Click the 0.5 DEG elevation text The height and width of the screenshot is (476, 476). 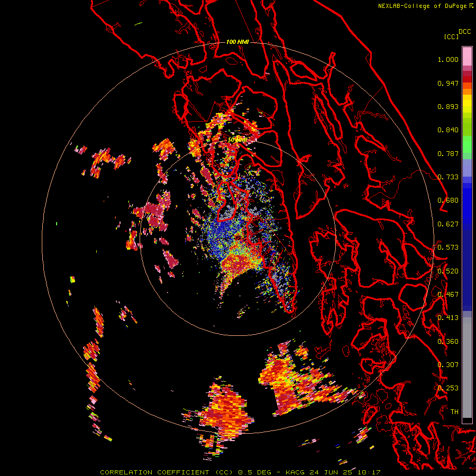click(x=254, y=472)
